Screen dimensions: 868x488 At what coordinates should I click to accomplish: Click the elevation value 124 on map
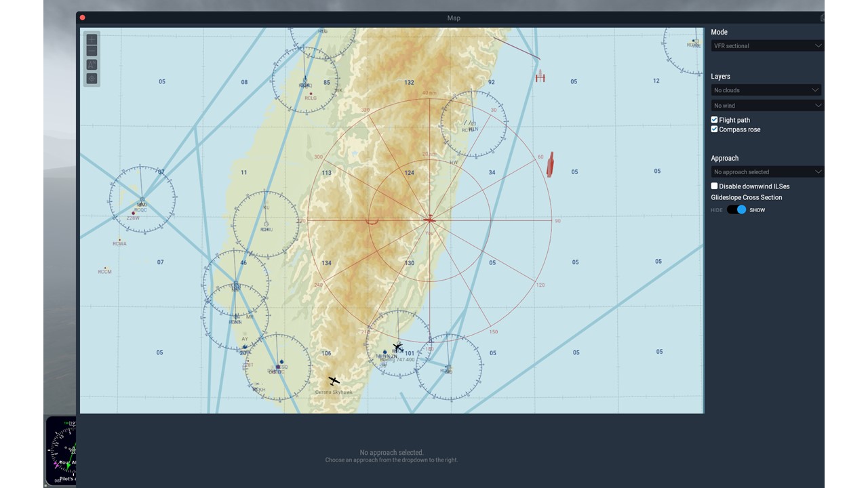(409, 173)
